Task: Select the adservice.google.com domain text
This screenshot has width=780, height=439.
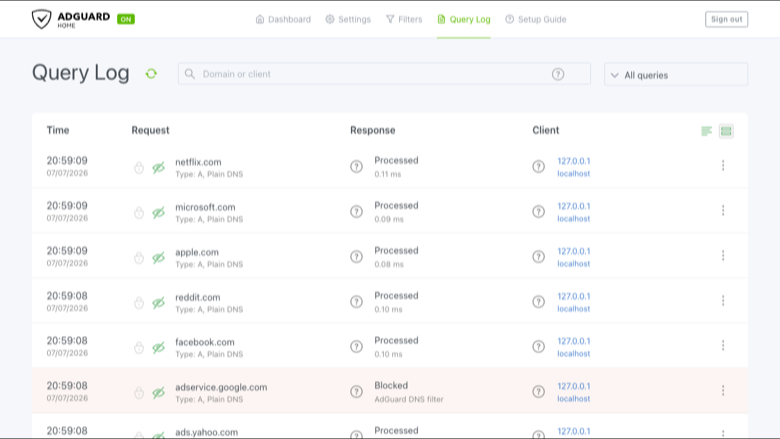Action: (x=221, y=387)
